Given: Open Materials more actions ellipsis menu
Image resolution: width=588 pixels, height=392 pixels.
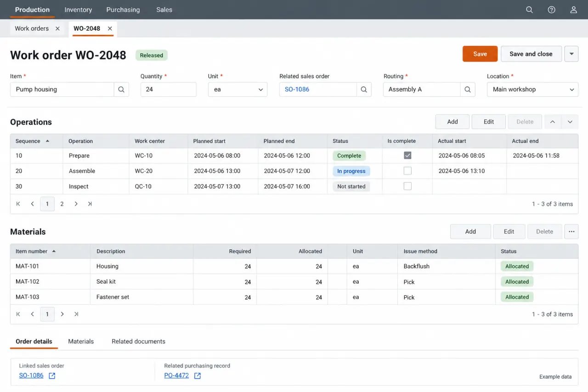Looking at the screenshot, I should [571, 232].
